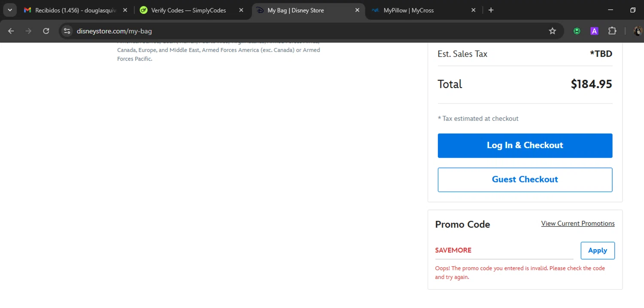Close the My Bag Disney Store tab

tap(357, 10)
